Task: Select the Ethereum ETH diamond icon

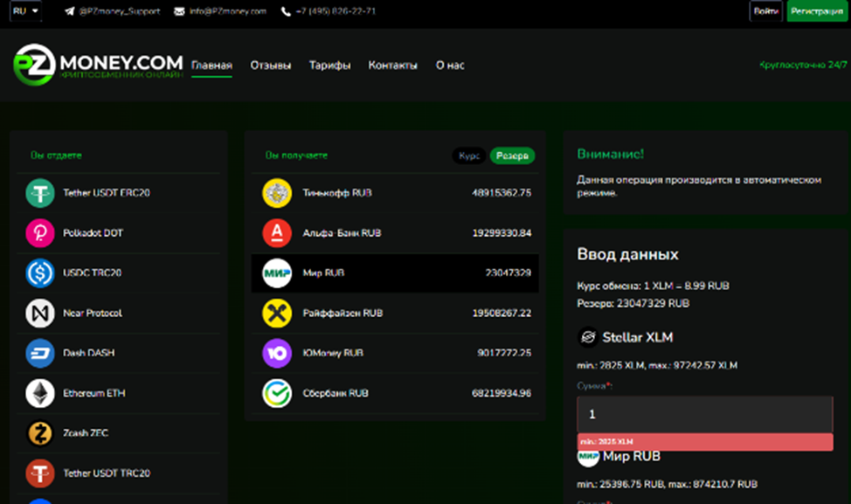Action: [x=40, y=393]
